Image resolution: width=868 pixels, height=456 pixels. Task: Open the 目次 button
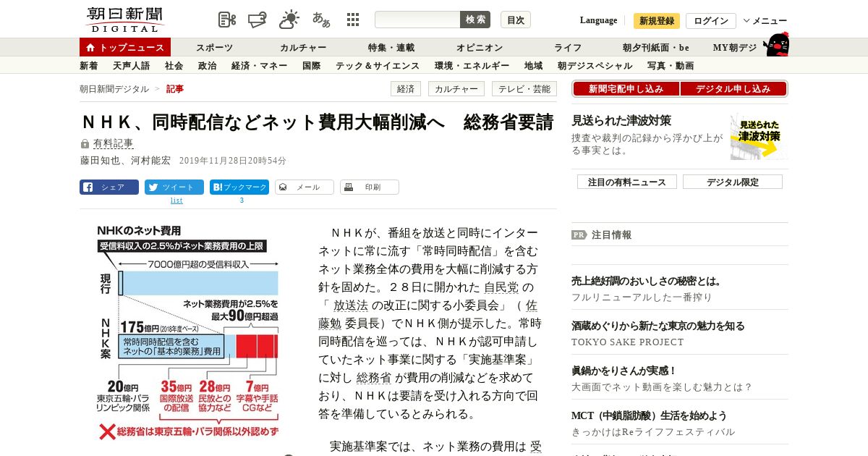point(516,20)
